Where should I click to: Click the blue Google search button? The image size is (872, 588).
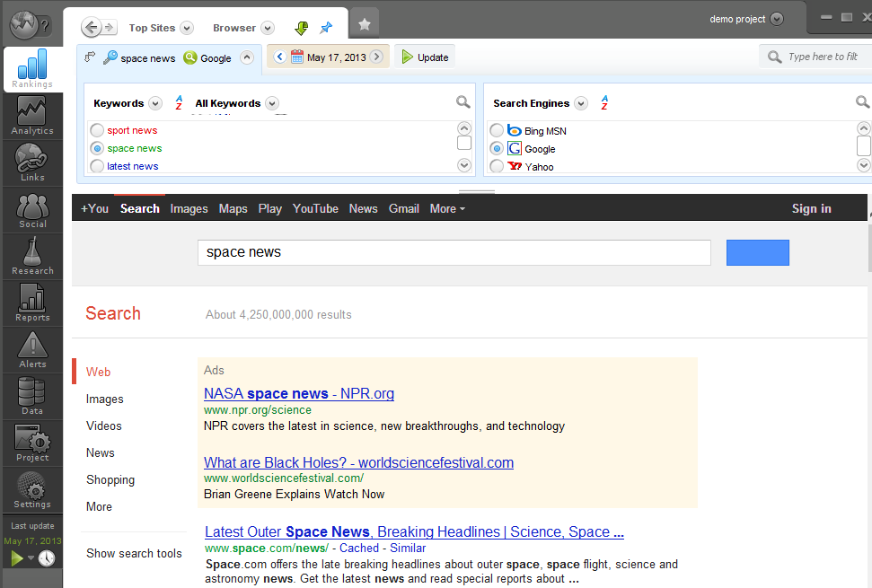(x=757, y=252)
